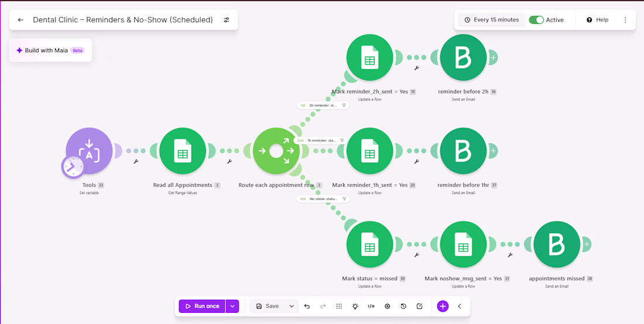The height and width of the screenshot is (324, 644).
Task: Open 'appointments missed' Brevo email module
Action: 557,244
